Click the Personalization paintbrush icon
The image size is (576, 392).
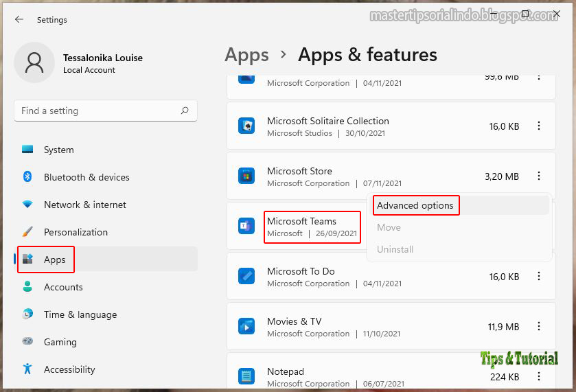click(27, 231)
